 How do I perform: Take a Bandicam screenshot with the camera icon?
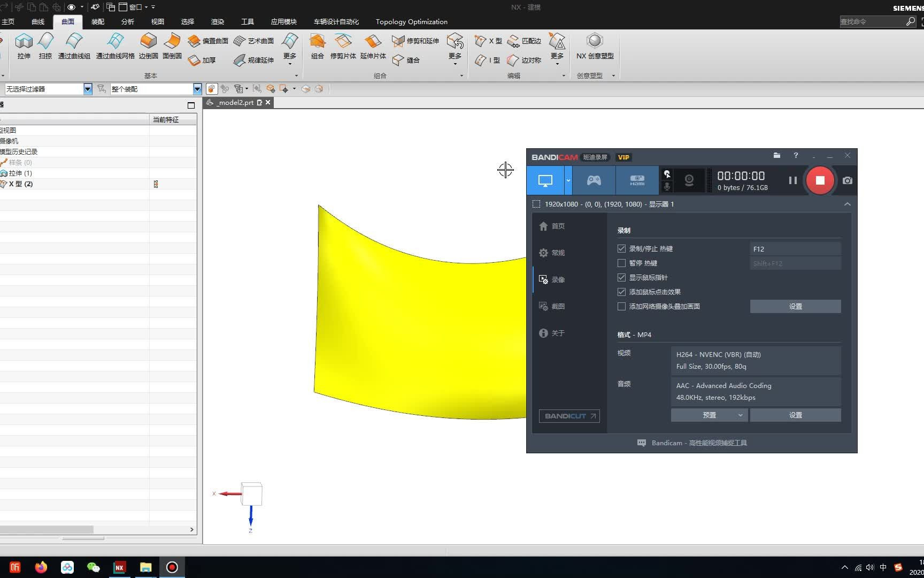click(848, 180)
